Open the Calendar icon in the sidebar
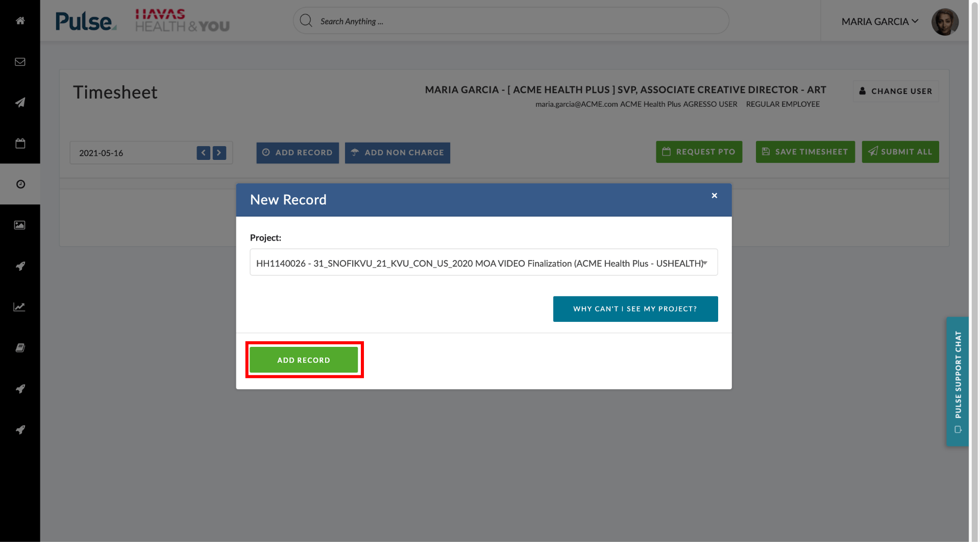This screenshot has height=542, width=980. (20, 144)
